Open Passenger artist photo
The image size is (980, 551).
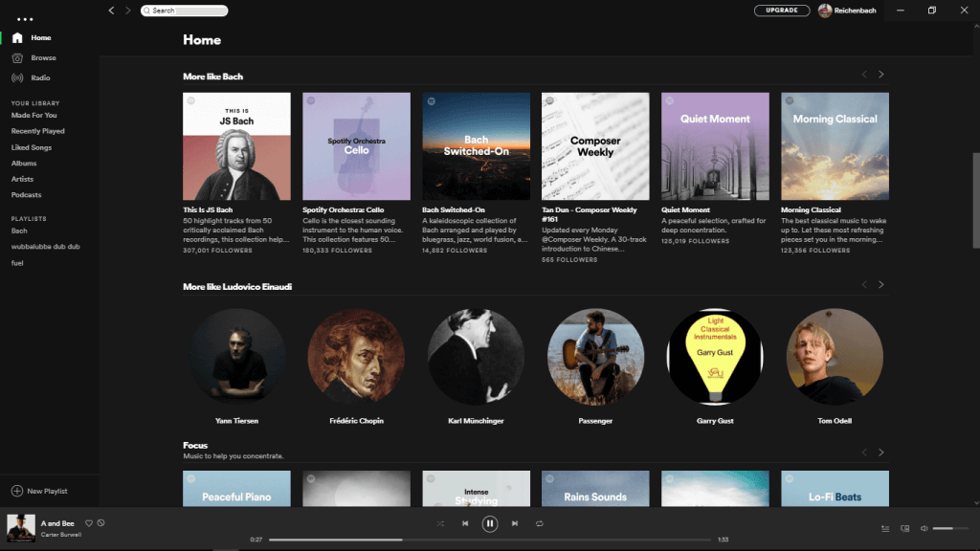pyautogui.click(x=595, y=357)
